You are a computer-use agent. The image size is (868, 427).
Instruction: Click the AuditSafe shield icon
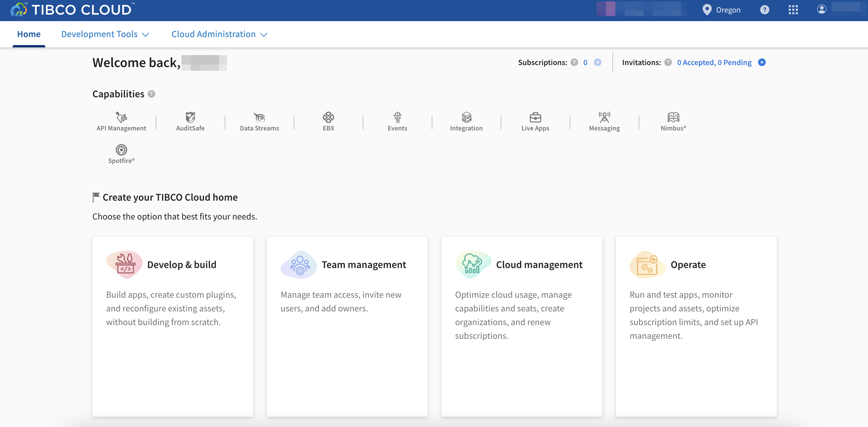tap(190, 117)
